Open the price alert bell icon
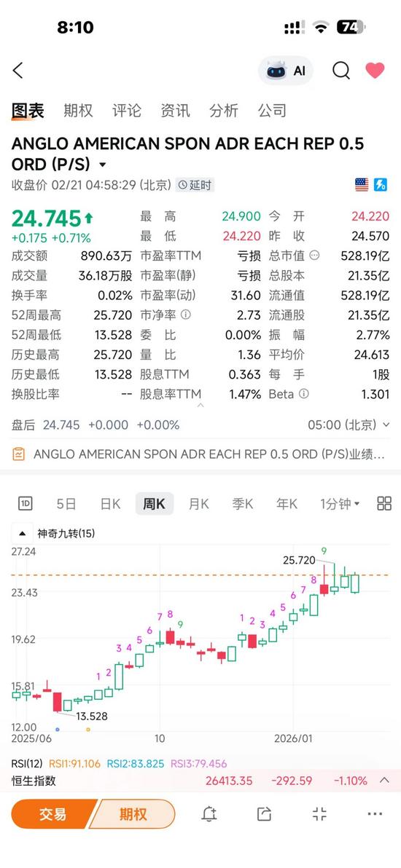401x868 pixels. click(209, 814)
